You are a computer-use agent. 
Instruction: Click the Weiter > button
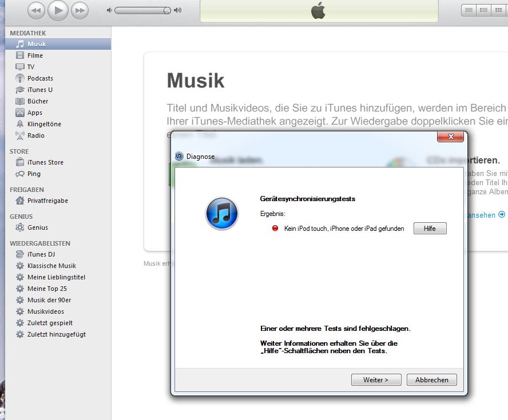376,380
